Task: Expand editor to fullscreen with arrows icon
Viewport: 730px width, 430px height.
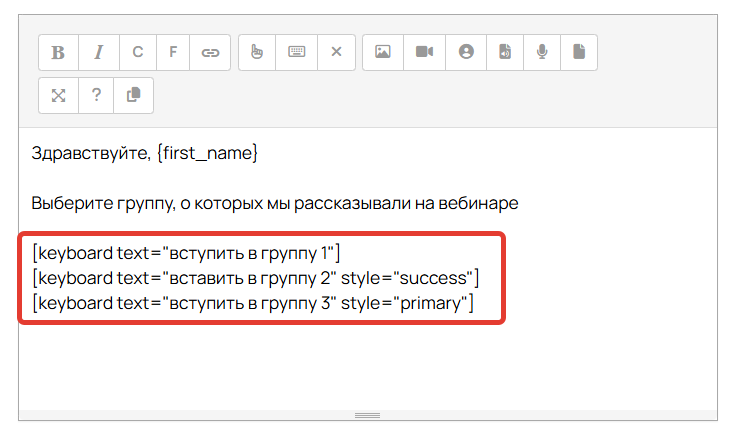Action: (x=58, y=95)
